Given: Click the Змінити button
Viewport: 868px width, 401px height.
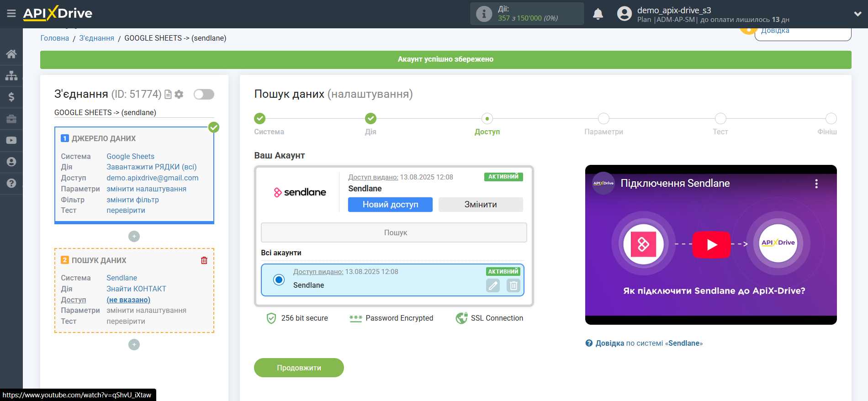Looking at the screenshot, I should click(481, 205).
